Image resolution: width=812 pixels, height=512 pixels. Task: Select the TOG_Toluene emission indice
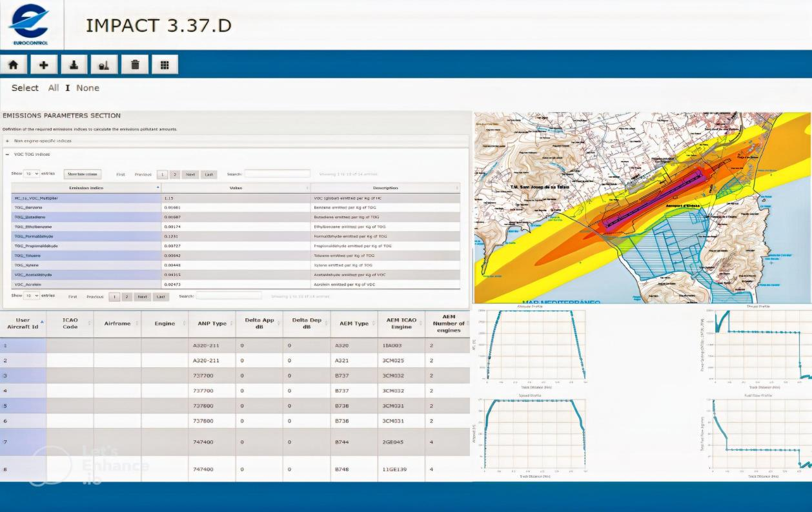[x=86, y=256]
